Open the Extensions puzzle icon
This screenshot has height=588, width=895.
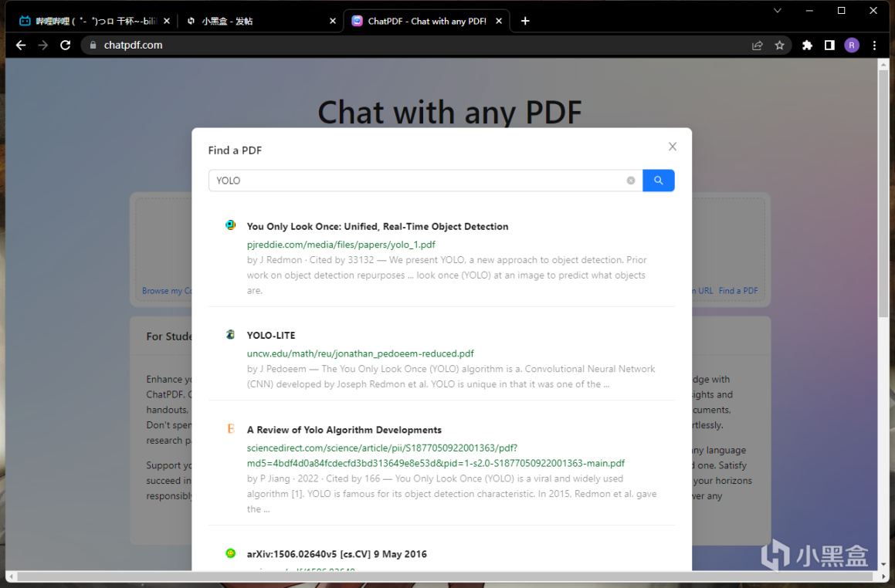point(807,46)
